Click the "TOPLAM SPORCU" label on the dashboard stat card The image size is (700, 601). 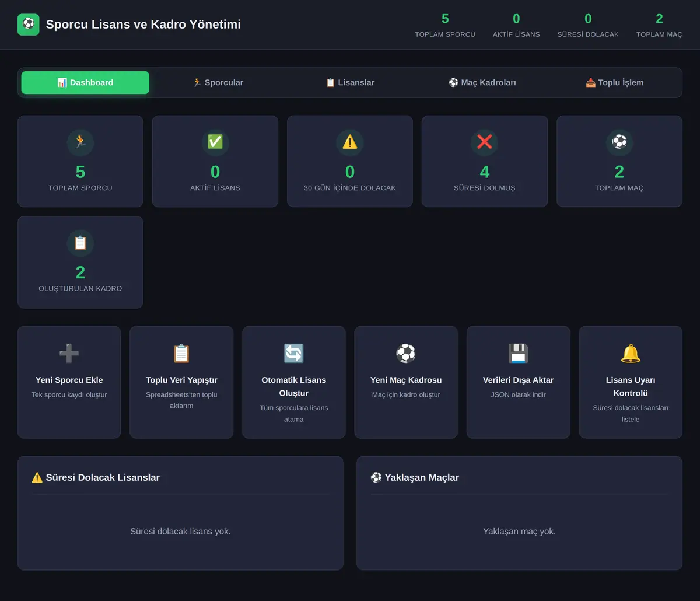point(80,188)
